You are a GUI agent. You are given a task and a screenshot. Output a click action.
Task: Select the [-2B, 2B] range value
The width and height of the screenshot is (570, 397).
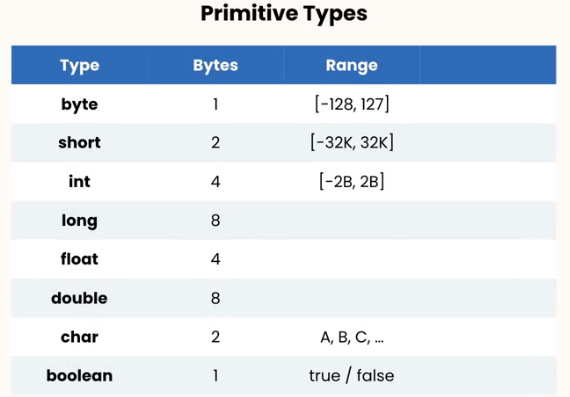click(x=352, y=181)
